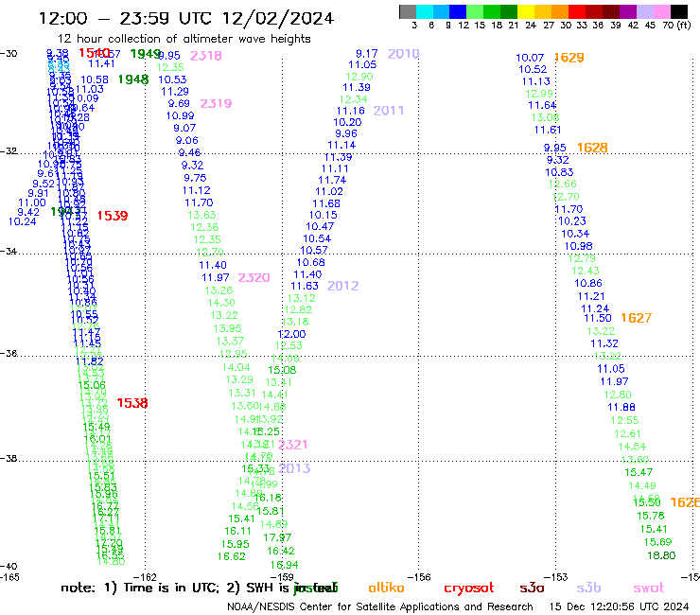
Task: Click the pink swot time label 2321
Action: click(x=292, y=445)
